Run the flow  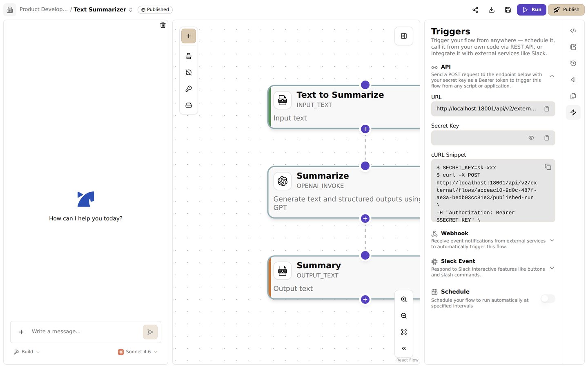point(531,10)
